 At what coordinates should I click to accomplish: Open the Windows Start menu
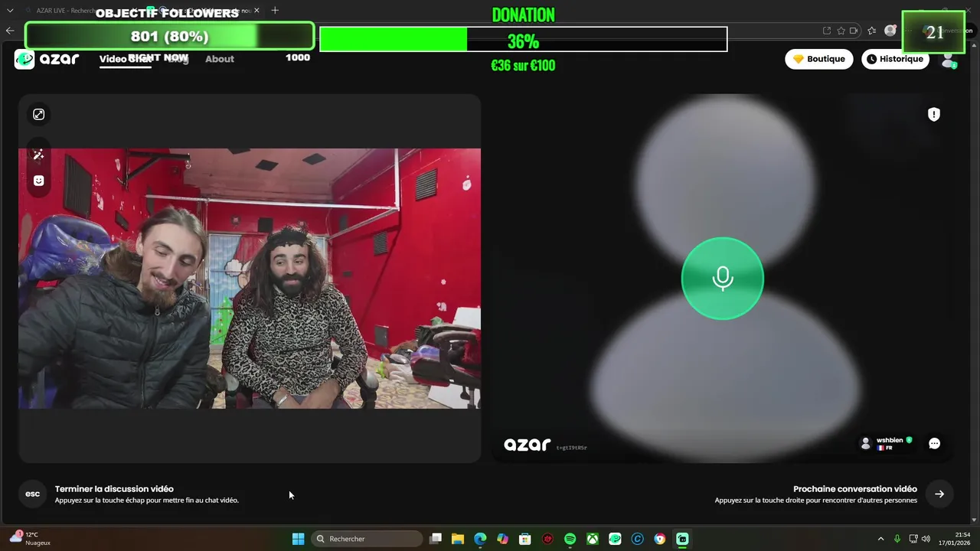pyautogui.click(x=298, y=539)
